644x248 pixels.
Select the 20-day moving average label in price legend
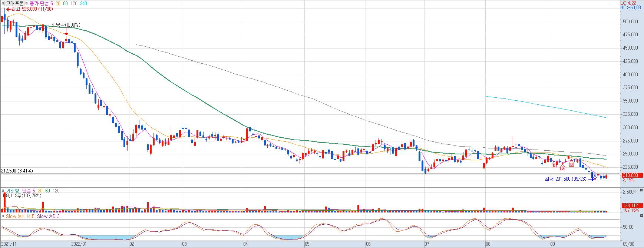59,3
